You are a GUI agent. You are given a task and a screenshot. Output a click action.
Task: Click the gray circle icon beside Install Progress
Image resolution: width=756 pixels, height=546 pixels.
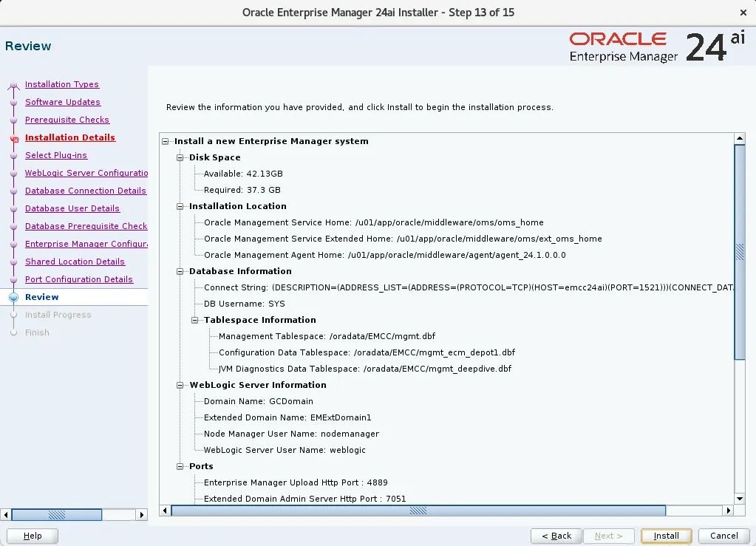(x=15, y=315)
